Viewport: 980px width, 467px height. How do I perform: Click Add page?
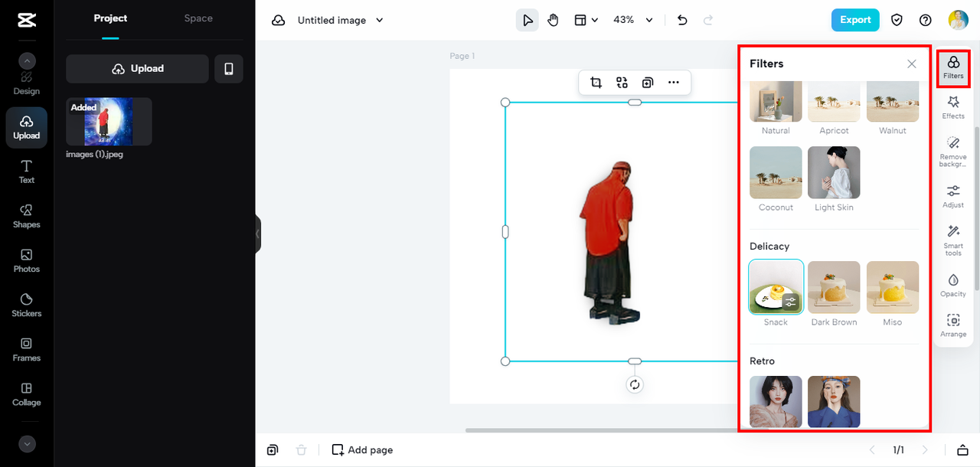tap(362, 449)
